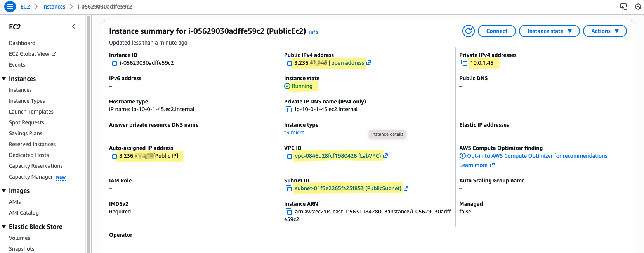This screenshot has width=644, height=253.
Task: Copy the Instance ARN
Action: (x=289, y=212)
